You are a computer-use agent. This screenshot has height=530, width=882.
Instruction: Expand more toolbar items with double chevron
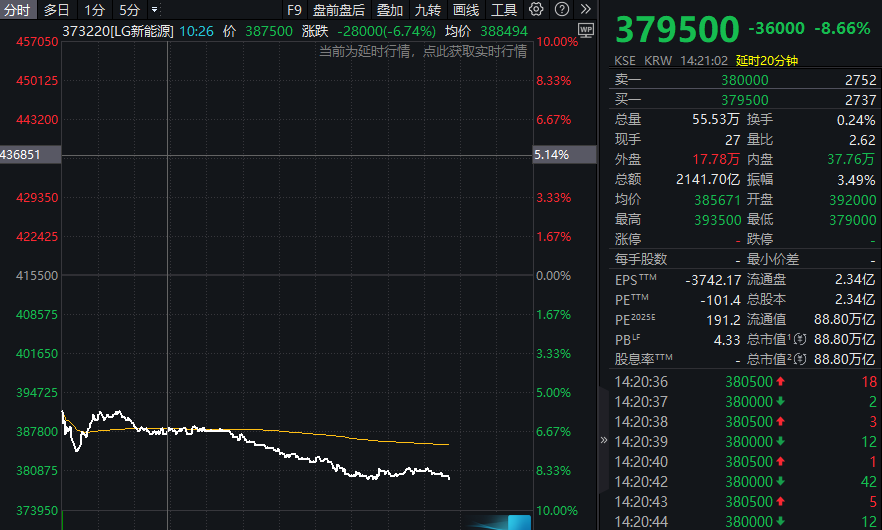pyautogui.click(x=586, y=10)
